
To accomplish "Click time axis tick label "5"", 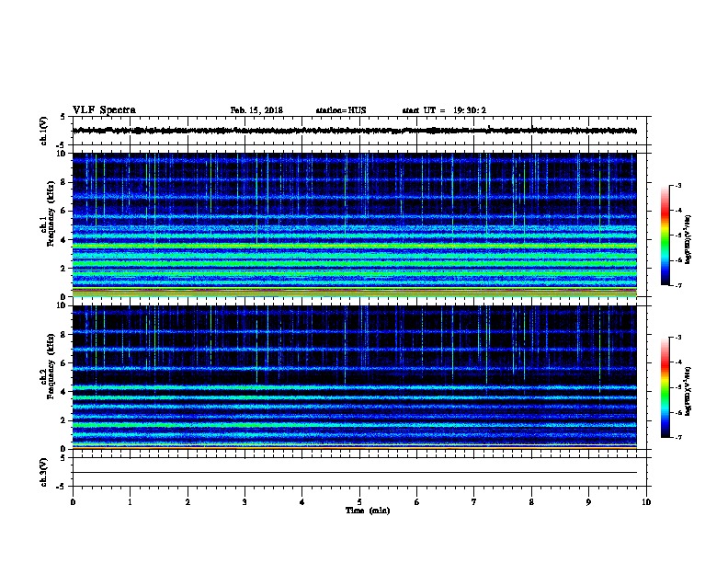I will [x=359, y=501].
